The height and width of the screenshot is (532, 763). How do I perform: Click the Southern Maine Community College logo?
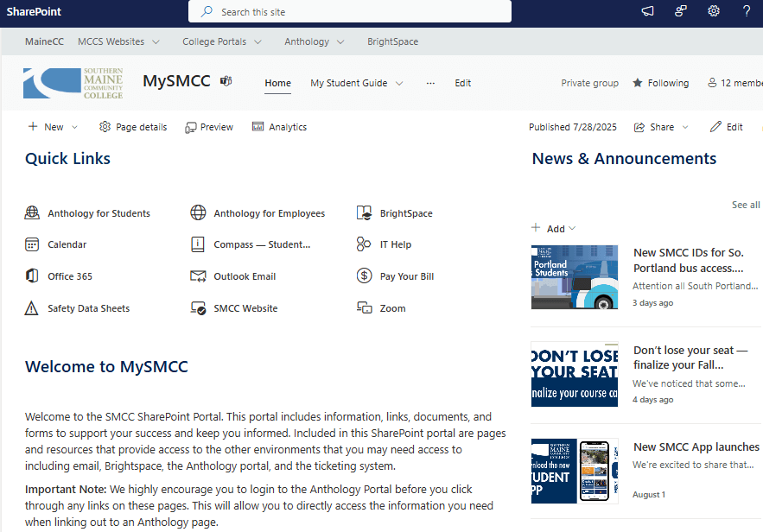point(73,83)
